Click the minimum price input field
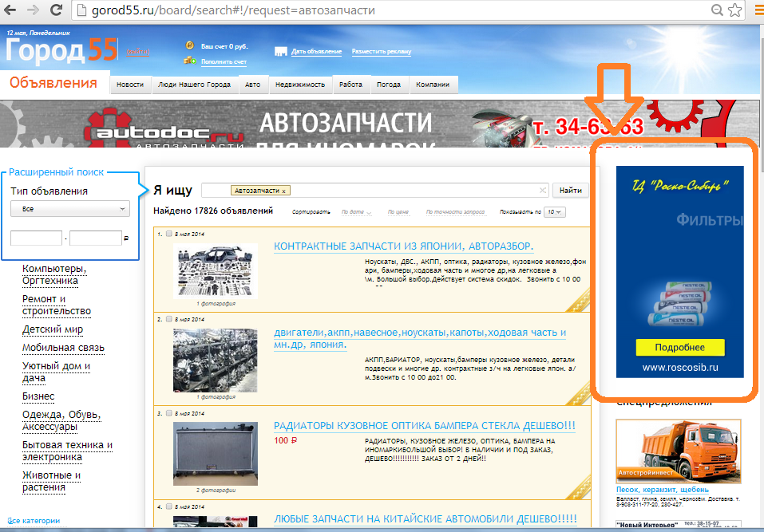Image resolution: width=764 pixels, height=532 pixels. click(x=37, y=238)
